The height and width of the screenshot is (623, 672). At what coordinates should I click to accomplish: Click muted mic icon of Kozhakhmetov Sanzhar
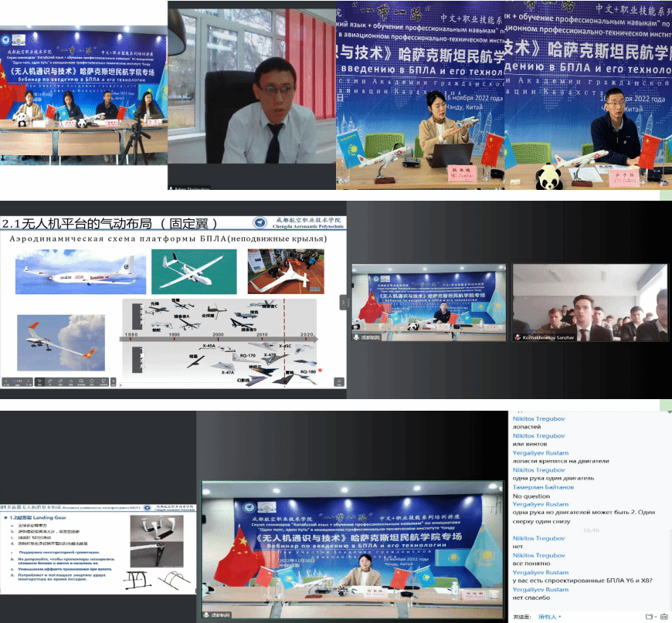click(x=518, y=337)
